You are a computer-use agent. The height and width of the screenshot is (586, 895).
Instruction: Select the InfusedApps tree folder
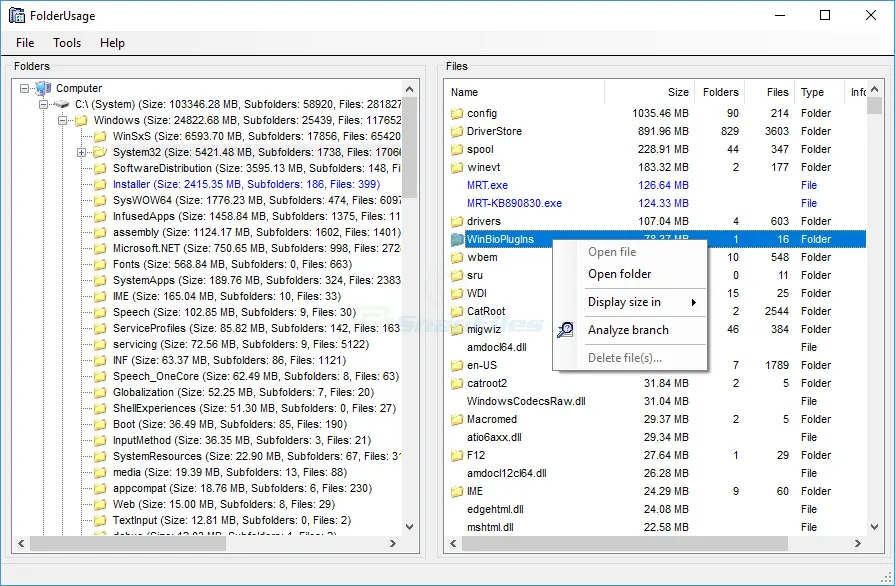256,216
